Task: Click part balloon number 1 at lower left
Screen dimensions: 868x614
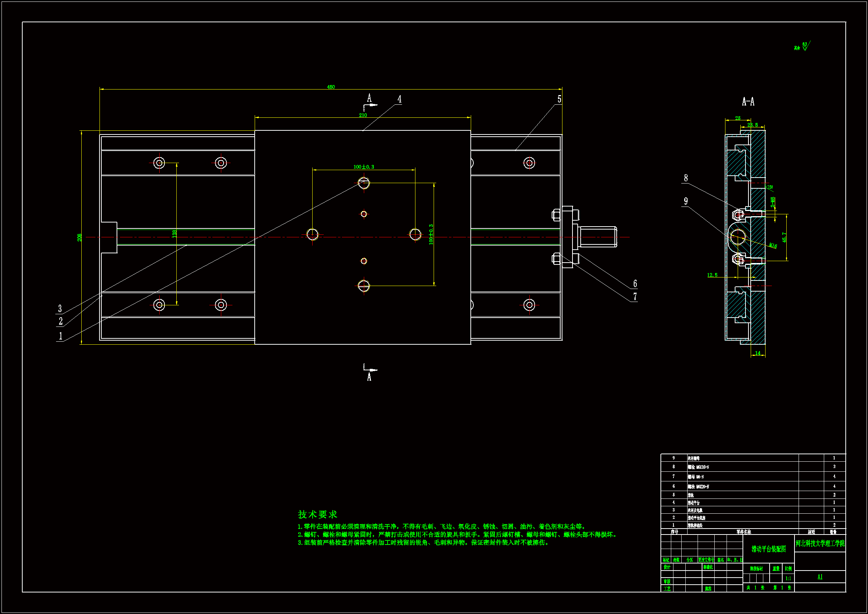Action: pyautogui.click(x=61, y=335)
